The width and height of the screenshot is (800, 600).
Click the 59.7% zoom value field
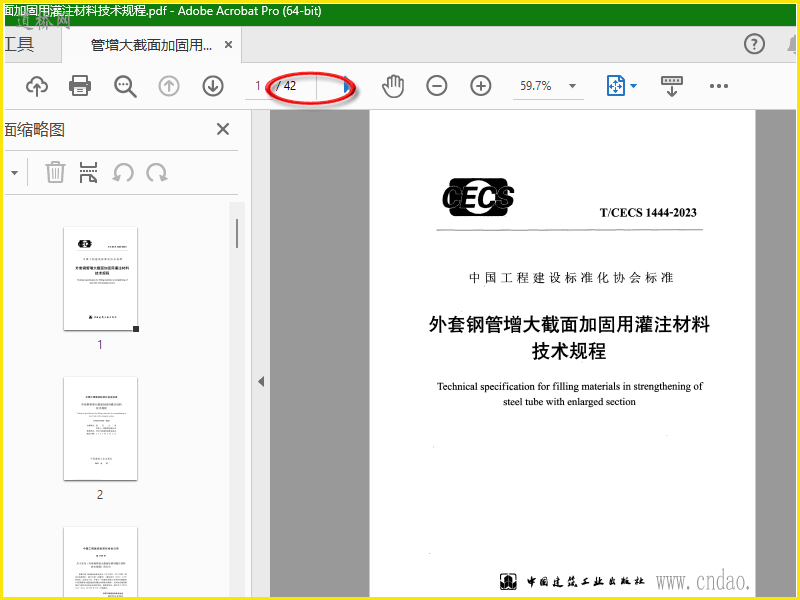[536, 86]
